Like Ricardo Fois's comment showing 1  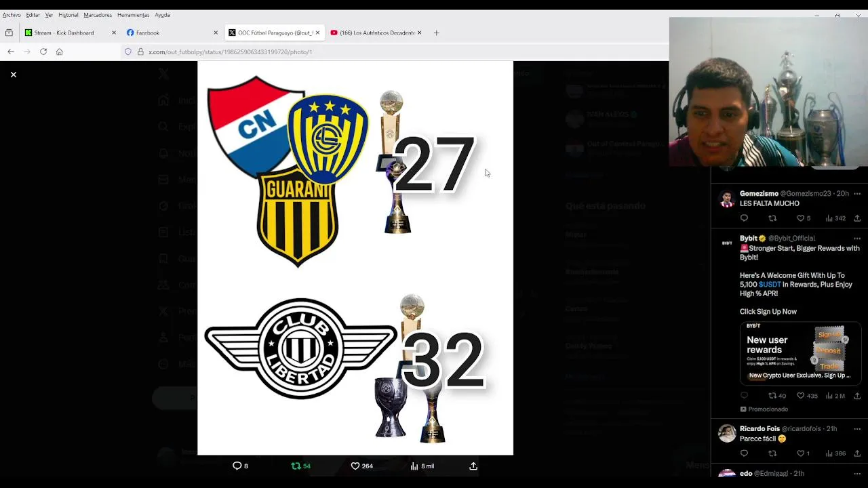[x=803, y=453]
